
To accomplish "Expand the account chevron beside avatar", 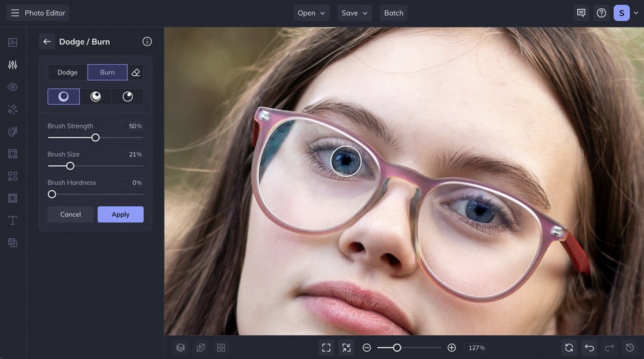I will pyautogui.click(x=636, y=13).
